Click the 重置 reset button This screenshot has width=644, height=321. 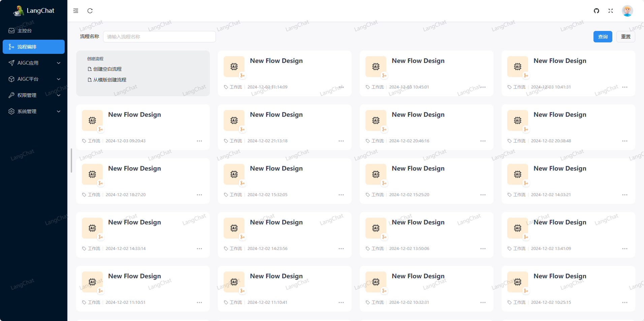click(x=626, y=37)
